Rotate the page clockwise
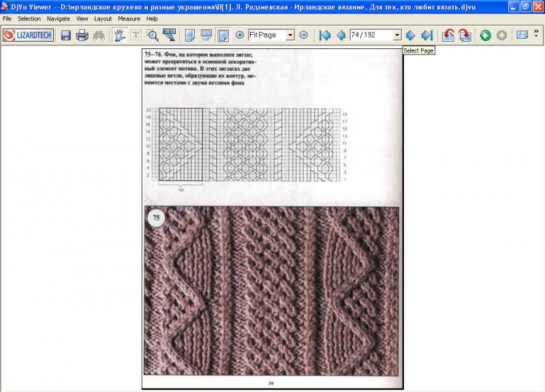 tap(465, 35)
